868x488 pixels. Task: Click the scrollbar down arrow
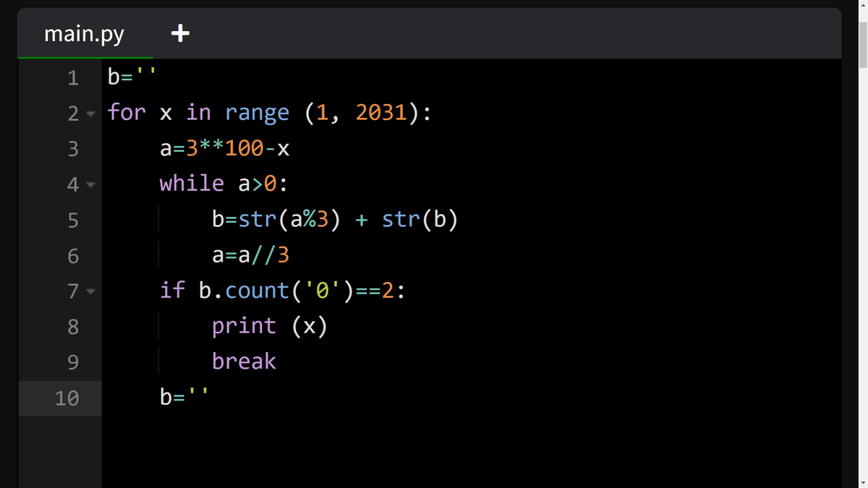click(862, 482)
